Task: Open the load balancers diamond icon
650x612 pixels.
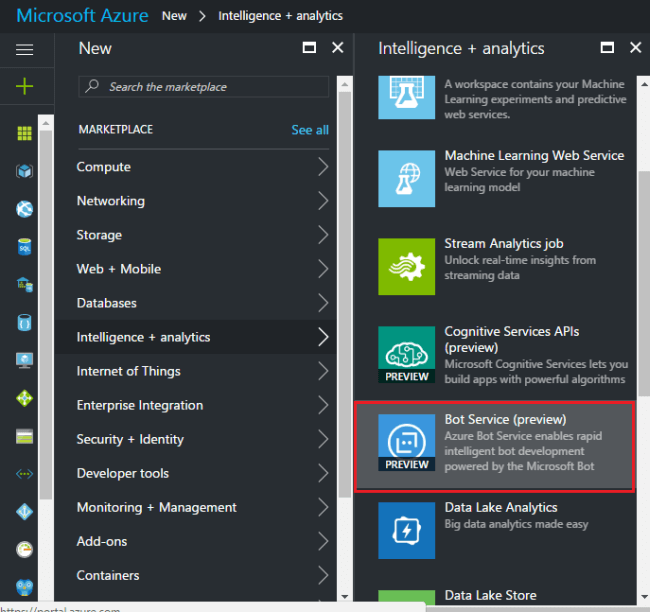Action: [x=24, y=398]
